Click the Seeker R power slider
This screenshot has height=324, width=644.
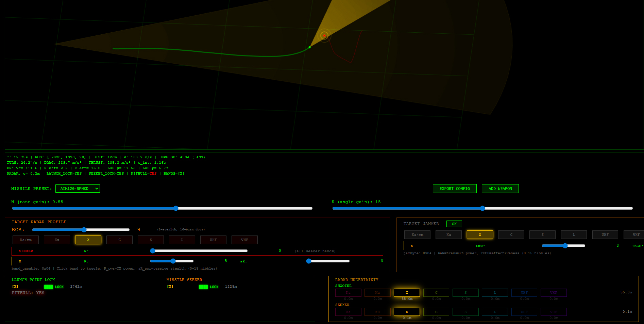(x=153, y=251)
